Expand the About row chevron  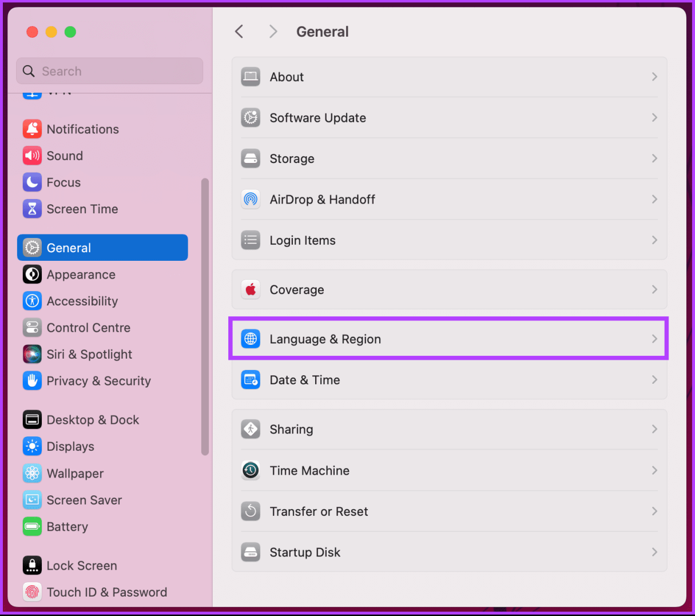click(x=654, y=77)
